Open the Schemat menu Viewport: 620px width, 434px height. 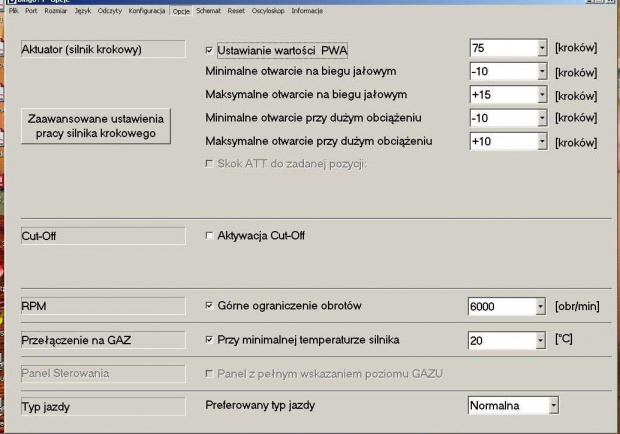[208, 10]
